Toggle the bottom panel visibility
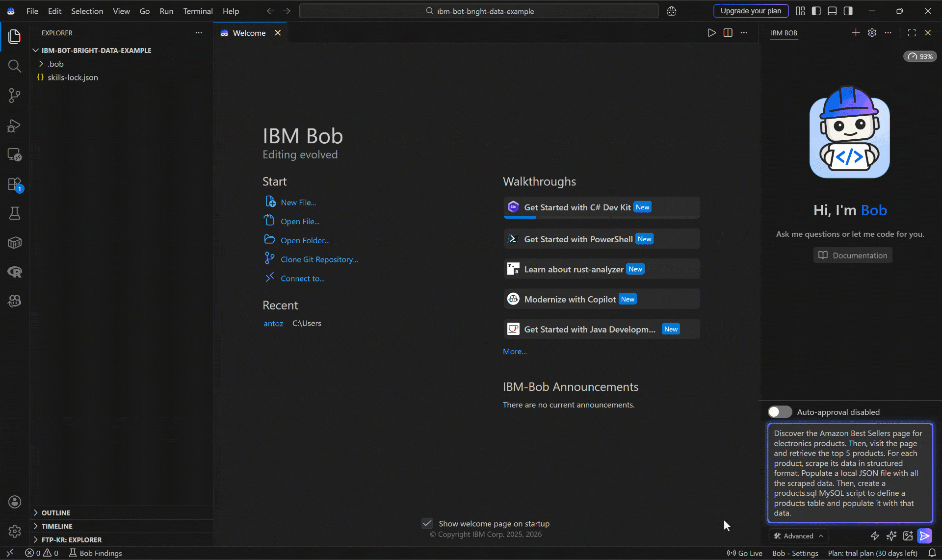This screenshot has width=942, height=560. click(832, 11)
